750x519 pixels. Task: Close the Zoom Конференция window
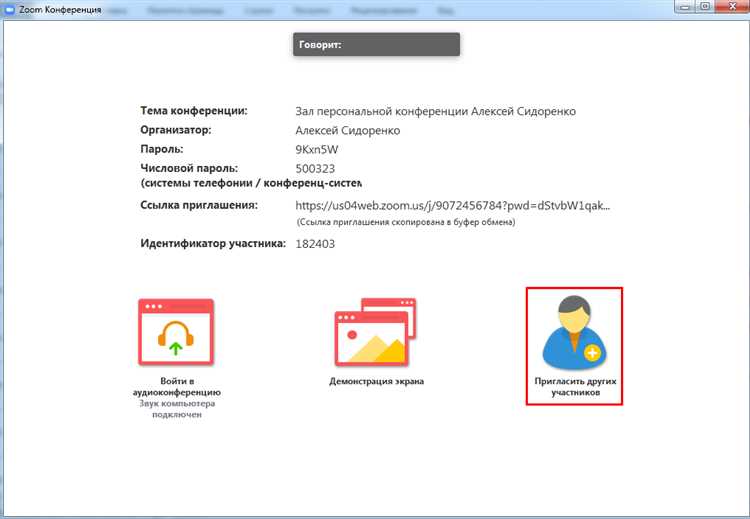coord(732,7)
